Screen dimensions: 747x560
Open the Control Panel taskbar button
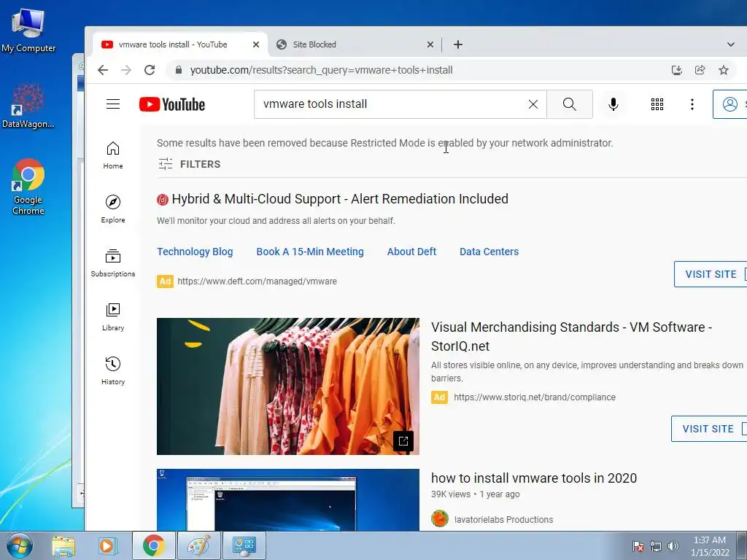pos(244,546)
